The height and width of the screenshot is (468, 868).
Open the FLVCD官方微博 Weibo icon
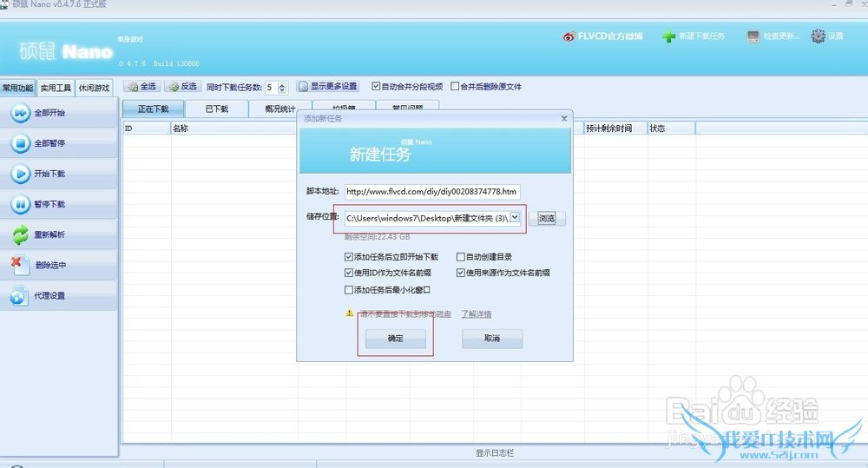click(x=569, y=36)
